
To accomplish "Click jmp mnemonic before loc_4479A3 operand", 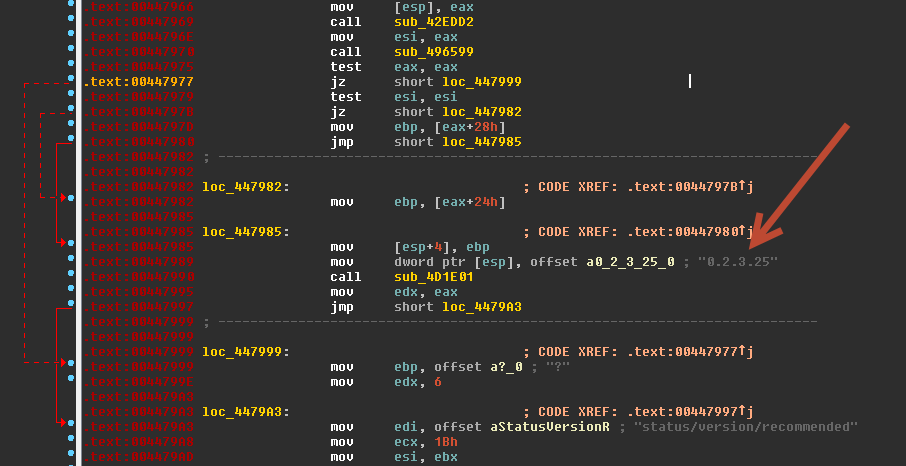I will pos(342,307).
